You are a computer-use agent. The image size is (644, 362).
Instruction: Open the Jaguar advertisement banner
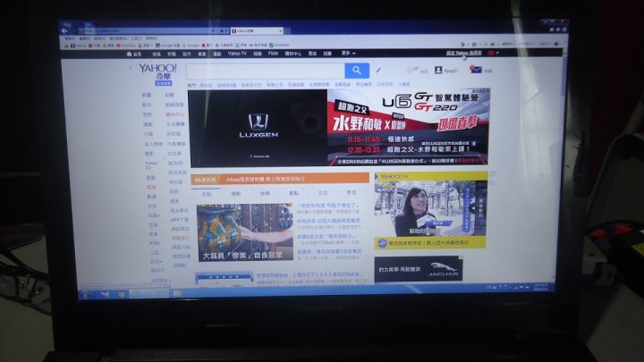pos(419,269)
